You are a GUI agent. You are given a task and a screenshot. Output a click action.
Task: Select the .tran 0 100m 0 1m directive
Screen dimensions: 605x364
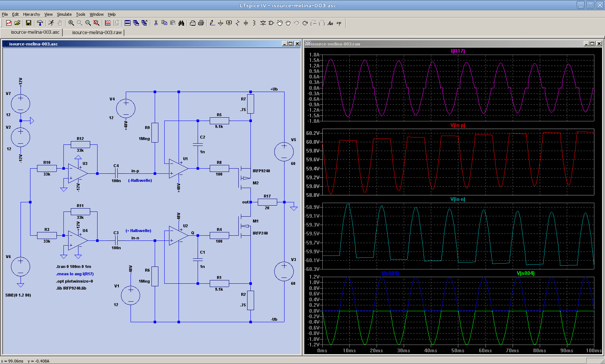click(74, 266)
